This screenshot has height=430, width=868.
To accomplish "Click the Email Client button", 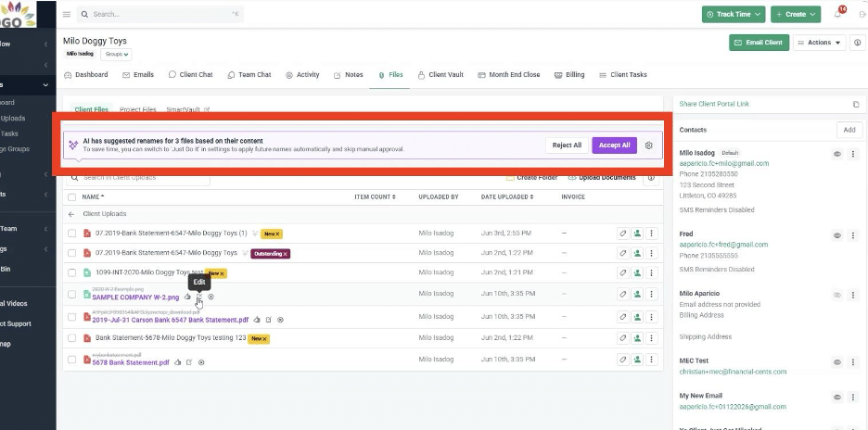I will [x=759, y=43].
